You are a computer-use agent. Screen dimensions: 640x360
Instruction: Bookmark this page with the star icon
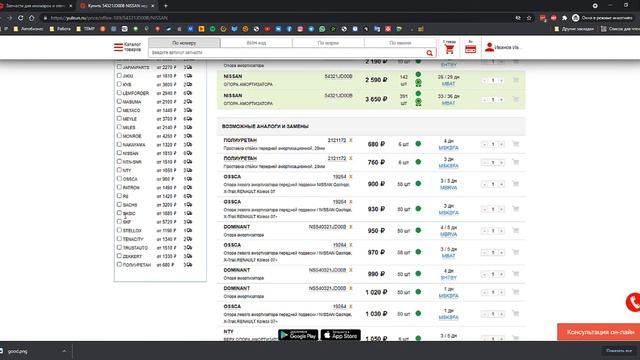529,18
